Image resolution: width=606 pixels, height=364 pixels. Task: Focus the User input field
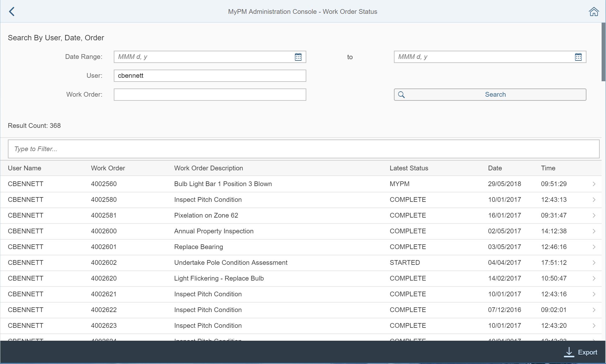pyautogui.click(x=210, y=76)
